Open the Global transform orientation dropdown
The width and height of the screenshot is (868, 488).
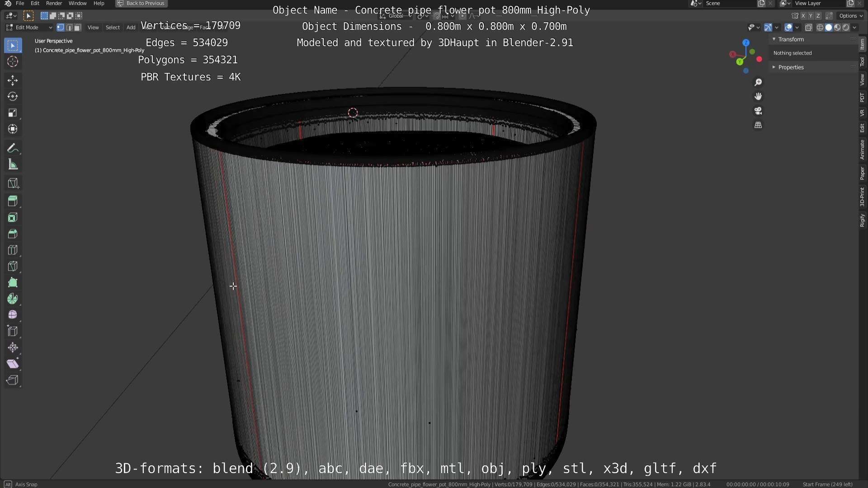396,16
